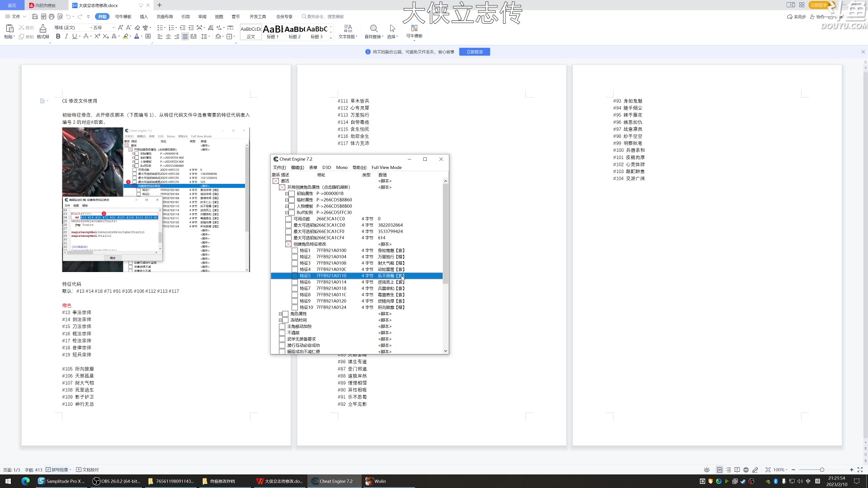Toggle Italic formatting
The image size is (868, 488).
pos(66,37)
